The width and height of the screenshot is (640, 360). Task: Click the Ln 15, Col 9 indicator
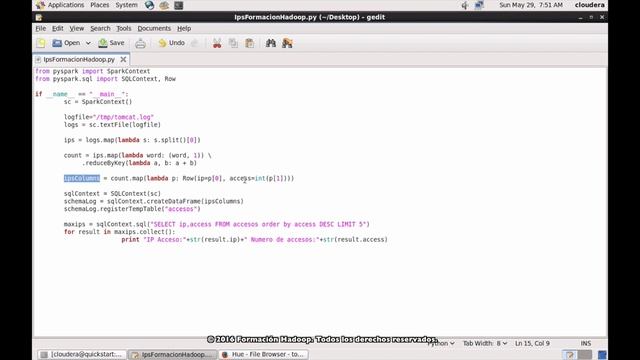pyautogui.click(x=532, y=343)
